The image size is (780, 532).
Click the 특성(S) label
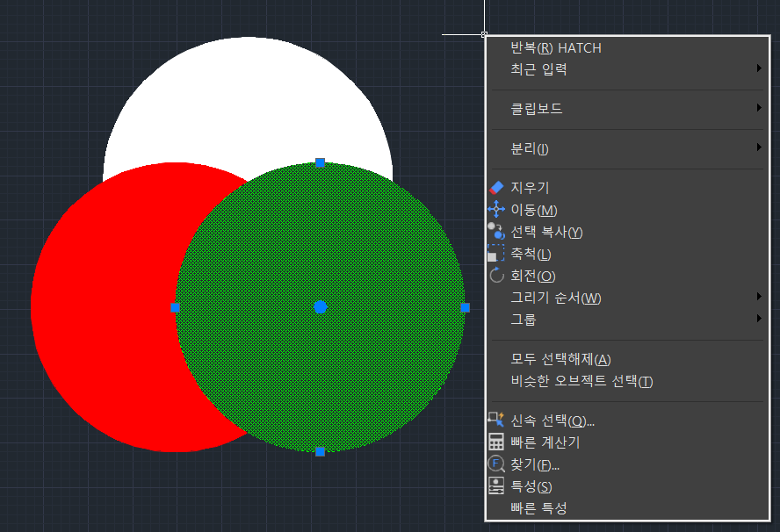[x=531, y=486]
